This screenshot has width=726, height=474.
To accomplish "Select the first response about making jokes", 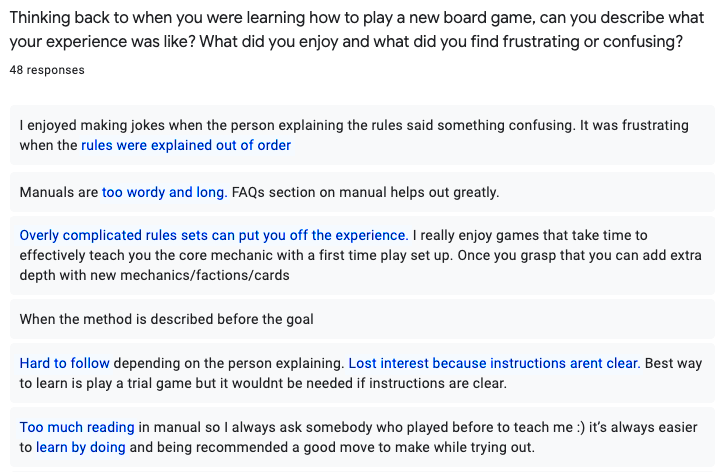I will click(x=362, y=135).
